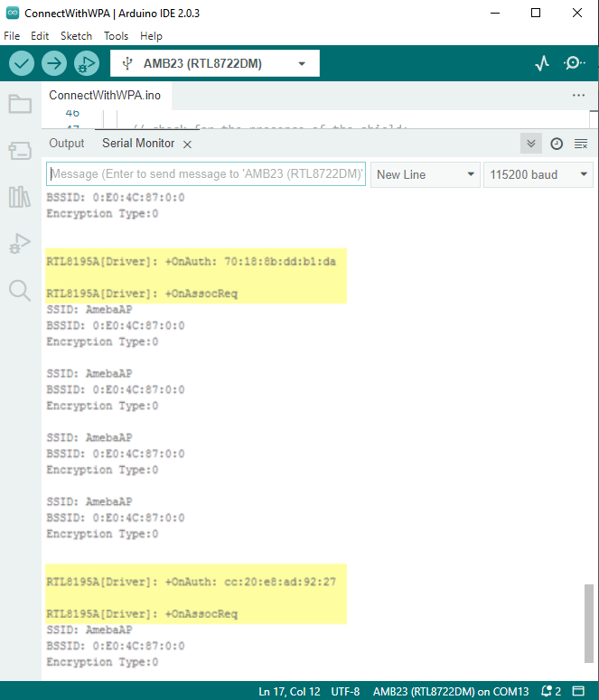Clear the Serial Monitor output
Screen dimensions: 599x700
pyautogui.click(x=581, y=144)
